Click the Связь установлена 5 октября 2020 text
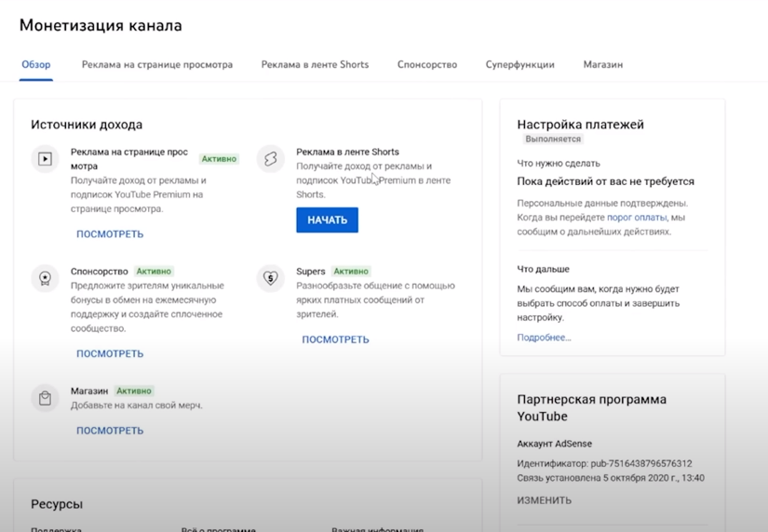768x532 pixels. [611, 478]
